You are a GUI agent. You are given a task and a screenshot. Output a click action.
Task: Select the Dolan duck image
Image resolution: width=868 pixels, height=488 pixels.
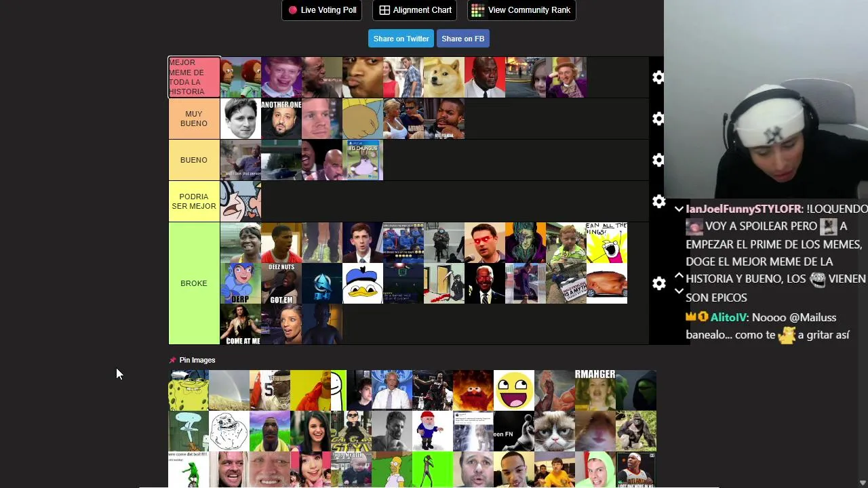click(x=363, y=283)
